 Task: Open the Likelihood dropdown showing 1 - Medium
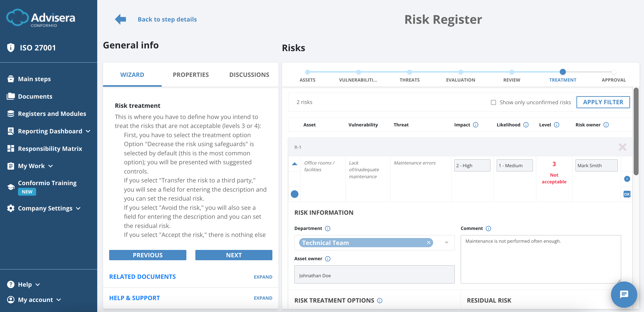514,165
